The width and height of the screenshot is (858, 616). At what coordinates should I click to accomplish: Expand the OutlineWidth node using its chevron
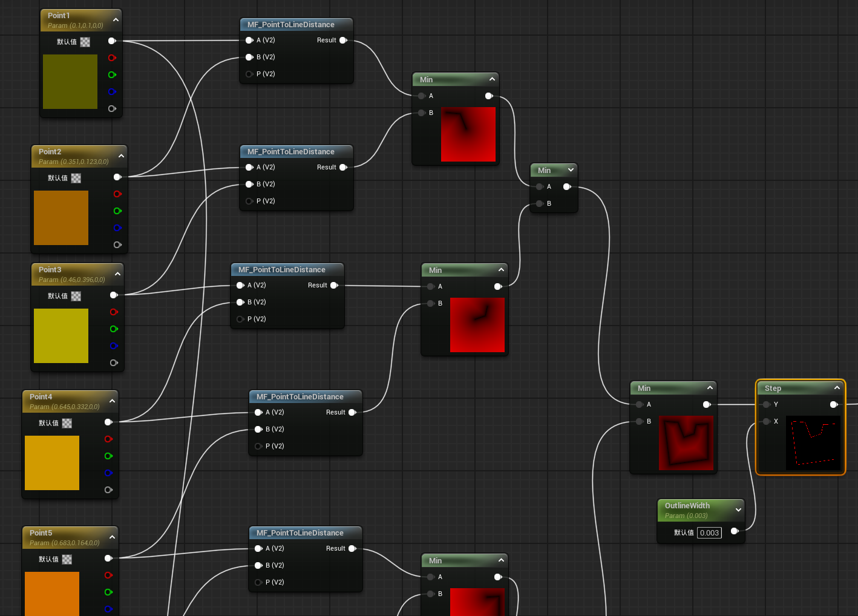pyautogui.click(x=738, y=510)
